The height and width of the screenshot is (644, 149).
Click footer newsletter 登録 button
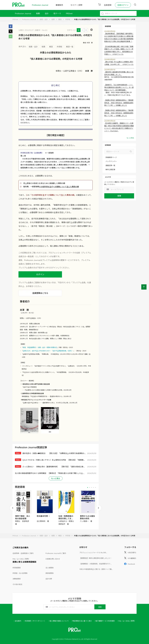tap(100, 607)
